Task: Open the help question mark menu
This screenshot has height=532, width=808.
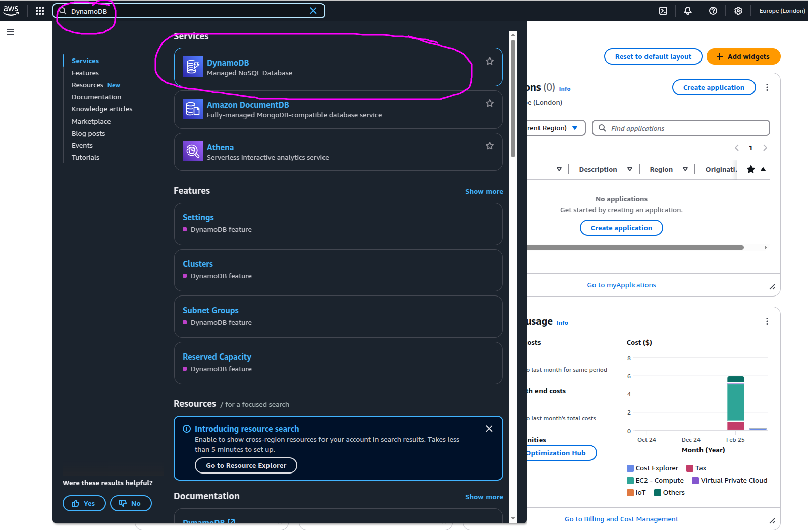Action: 713,11
